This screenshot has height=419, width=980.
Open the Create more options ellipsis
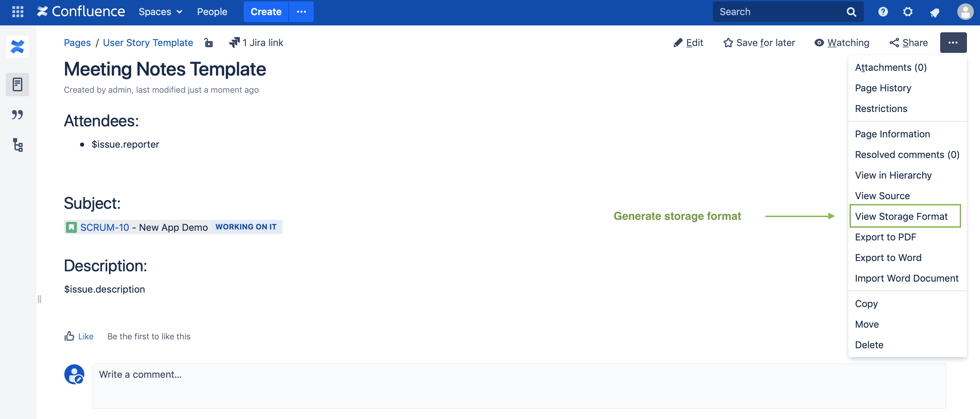tap(301, 12)
